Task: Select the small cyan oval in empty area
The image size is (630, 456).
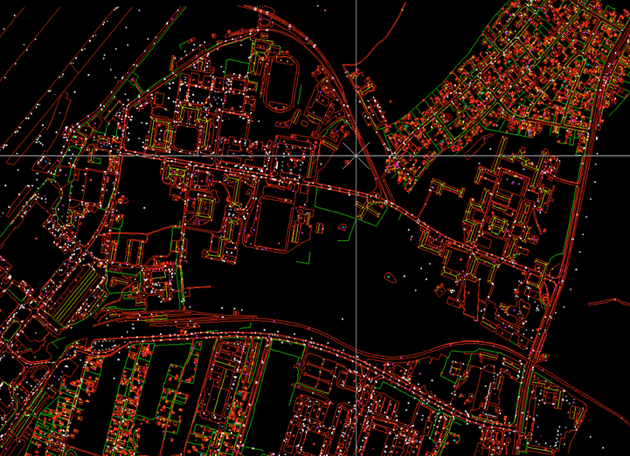Action: [x=389, y=276]
